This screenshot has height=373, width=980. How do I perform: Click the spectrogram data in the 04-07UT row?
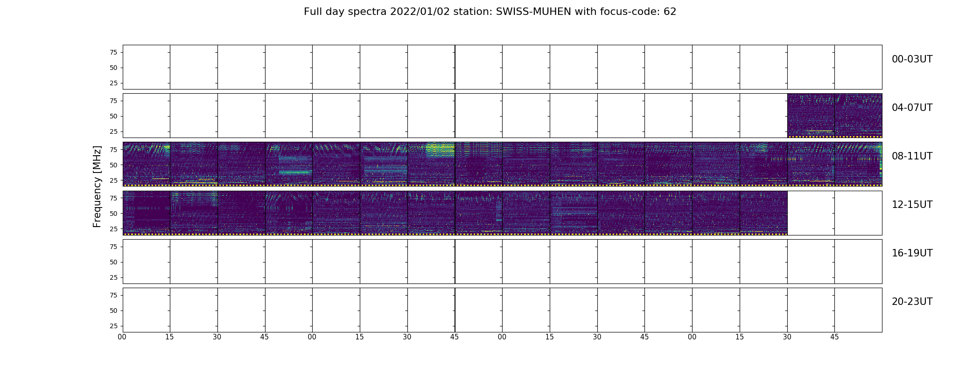[834, 116]
